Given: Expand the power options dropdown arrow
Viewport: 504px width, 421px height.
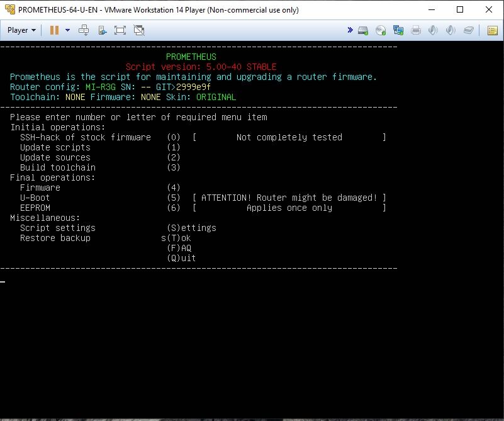Looking at the screenshot, I should [x=67, y=30].
